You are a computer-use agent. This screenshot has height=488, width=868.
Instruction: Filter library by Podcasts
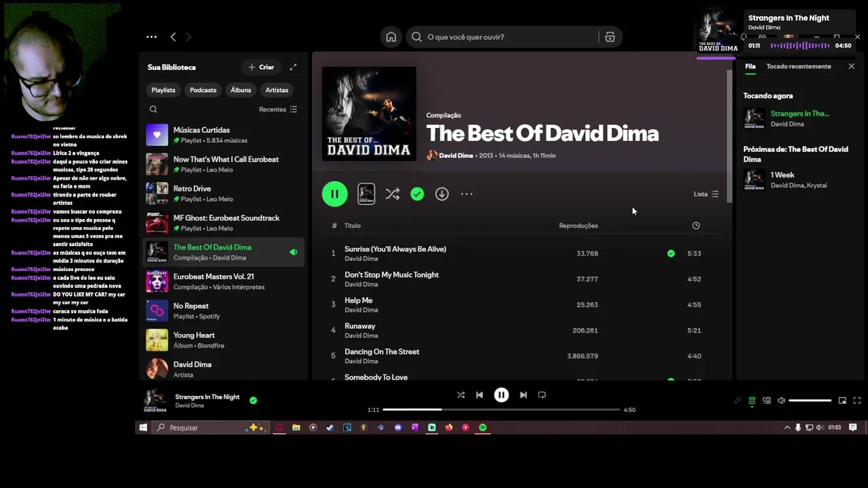pyautogui.click(x=203, y=90)
